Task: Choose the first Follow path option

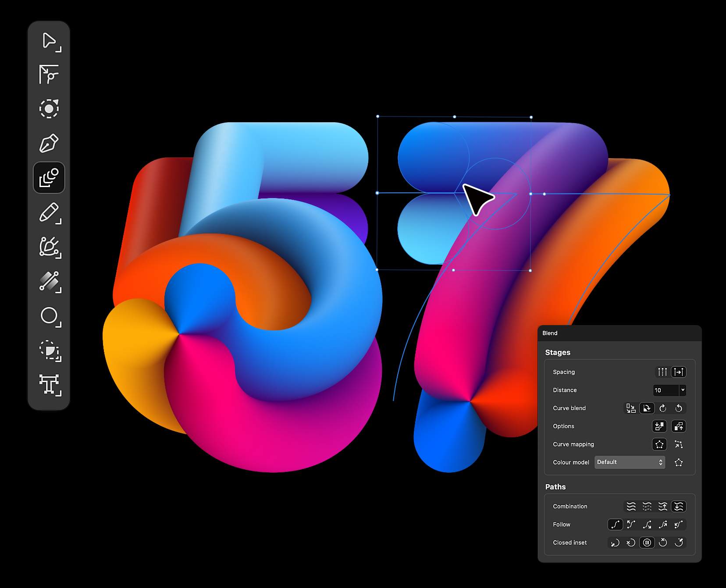Action: click(615, 524)
